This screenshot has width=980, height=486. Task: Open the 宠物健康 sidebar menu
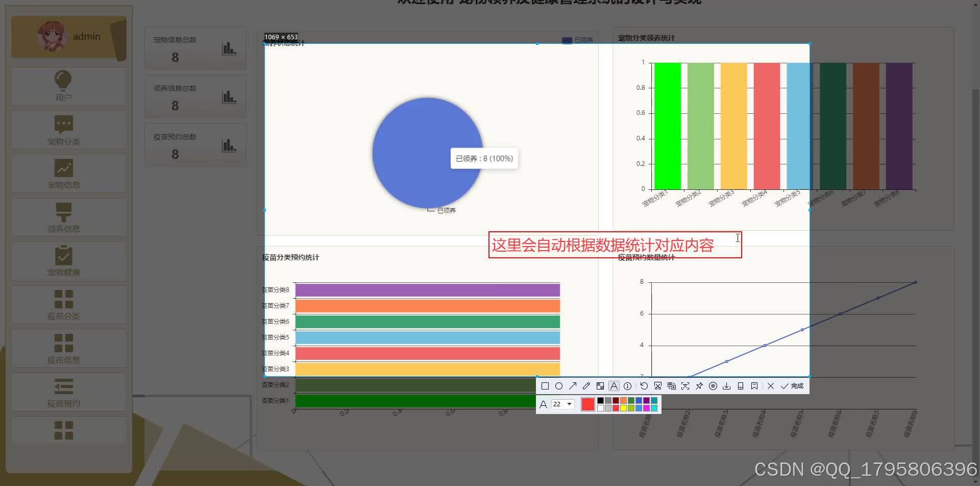pyautogui.click(x=68, y=261)
